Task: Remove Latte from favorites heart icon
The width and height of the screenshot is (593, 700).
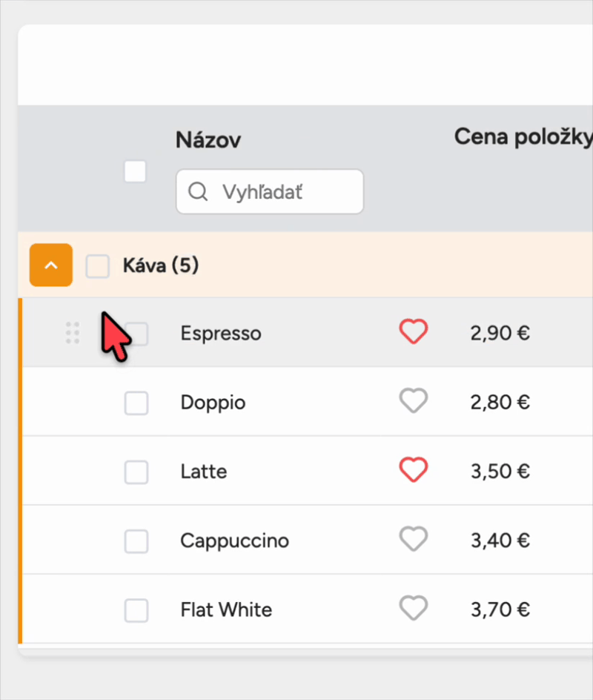Action: pos(413,470)
